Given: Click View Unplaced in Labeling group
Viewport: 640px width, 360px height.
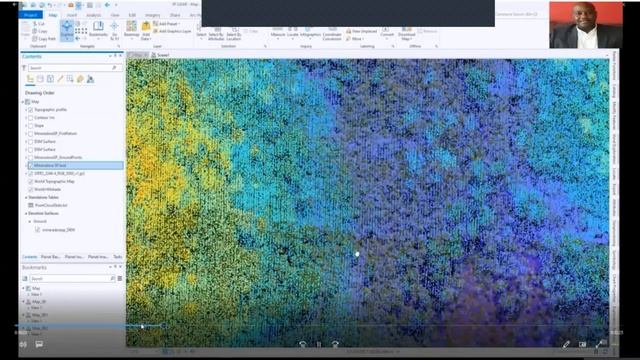Looking at the screenshot, I should pyautogui.click(x=362, y=31).
